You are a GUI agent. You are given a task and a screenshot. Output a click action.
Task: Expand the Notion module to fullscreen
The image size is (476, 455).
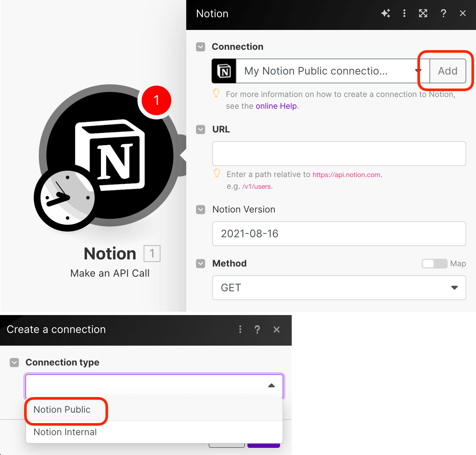(x=423, y=13)
